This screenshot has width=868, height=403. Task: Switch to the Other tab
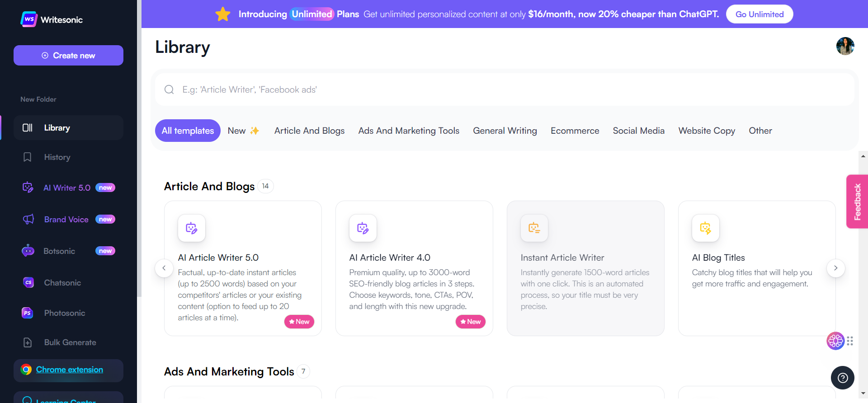point(760,131)
